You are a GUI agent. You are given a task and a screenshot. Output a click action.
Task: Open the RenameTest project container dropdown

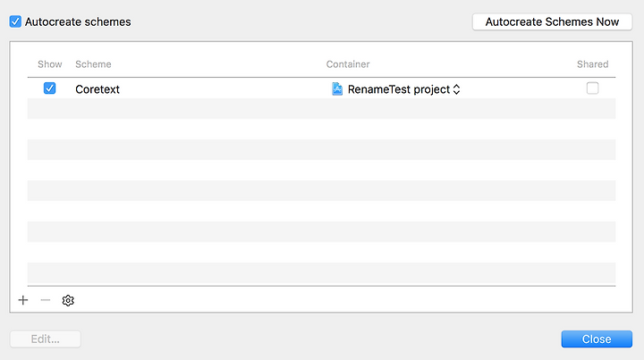396,89
